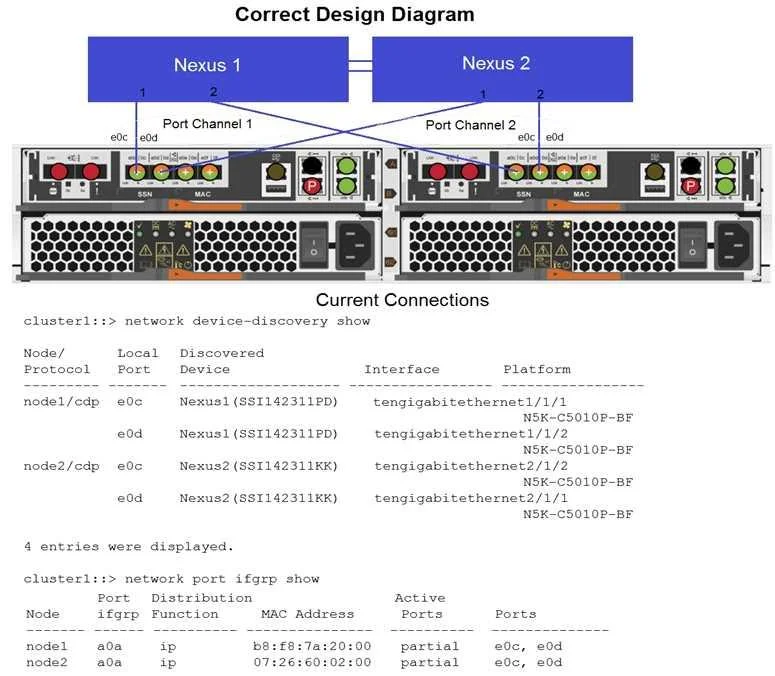Viewport: 775px width, 676px height.
Task: Click the Port Channel 2 label
Action: [x=471, y=125]
